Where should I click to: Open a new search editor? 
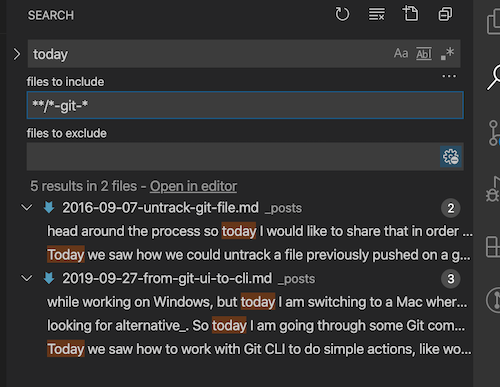coord(410,14)
